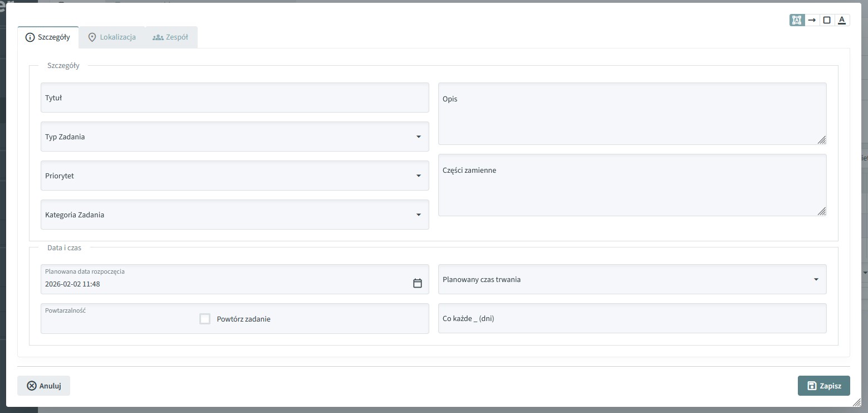Select the underlined A text tool
This screenshot has width=868, height=413.
[x=842, y=20]
